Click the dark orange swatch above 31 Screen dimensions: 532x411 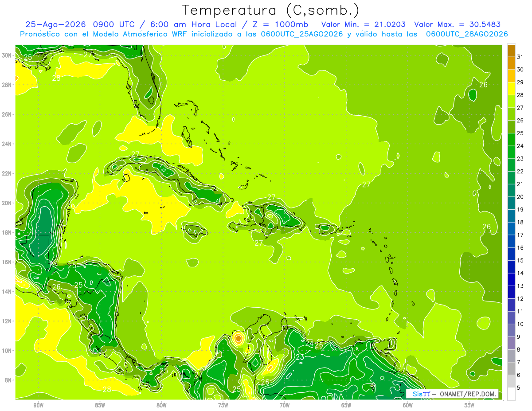[511, 51]
